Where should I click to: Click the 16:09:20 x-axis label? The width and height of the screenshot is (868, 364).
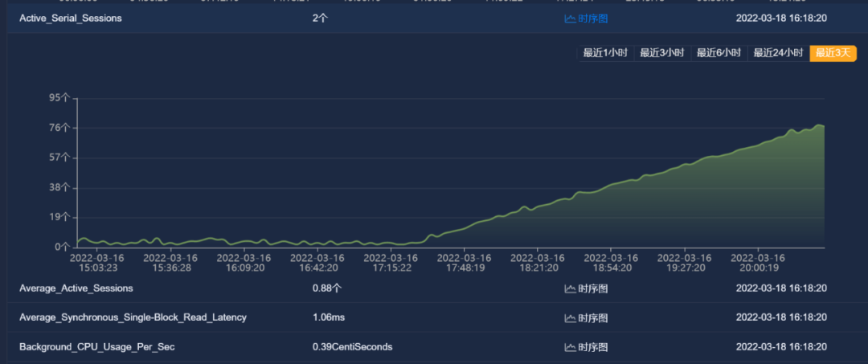[x=244, y=268]
